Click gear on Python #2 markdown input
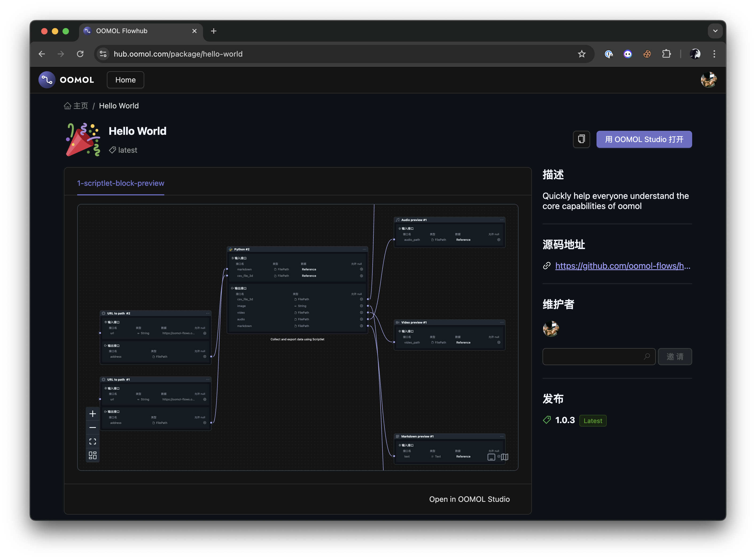This screenshot has height=560, width=756. pos(361,270)
